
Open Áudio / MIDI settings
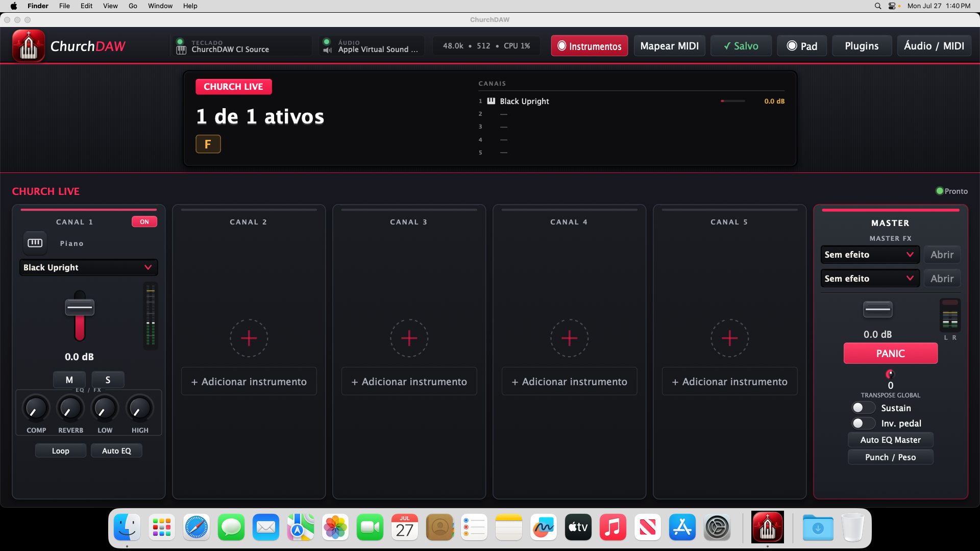coord(934,46)
